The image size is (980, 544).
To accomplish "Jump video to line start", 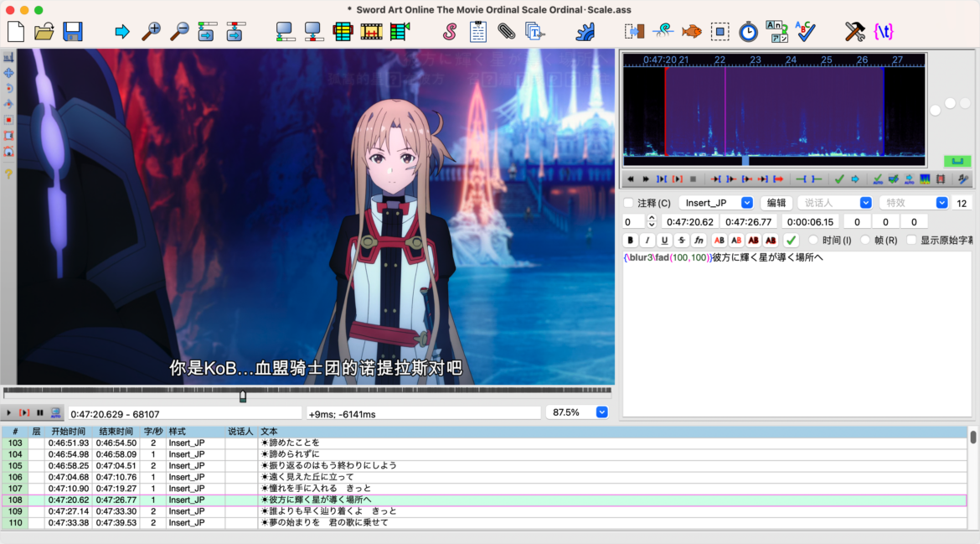I will point(206,31).
